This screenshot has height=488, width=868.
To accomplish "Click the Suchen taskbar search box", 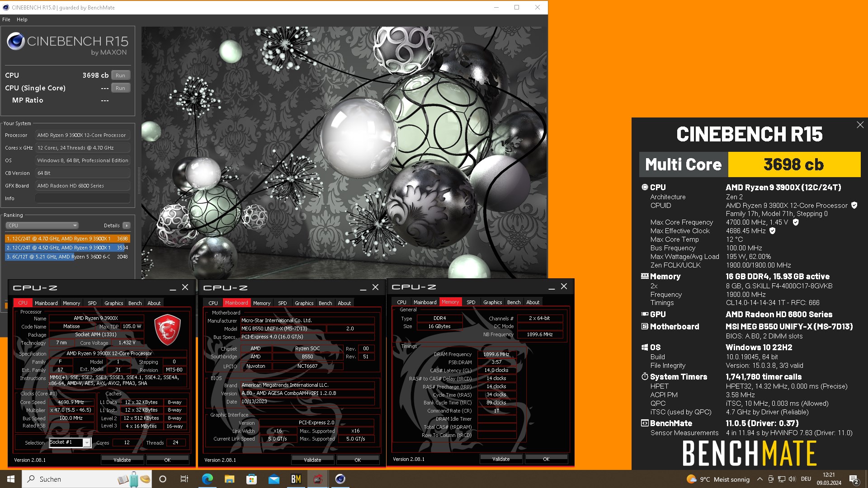I will 87,479.
